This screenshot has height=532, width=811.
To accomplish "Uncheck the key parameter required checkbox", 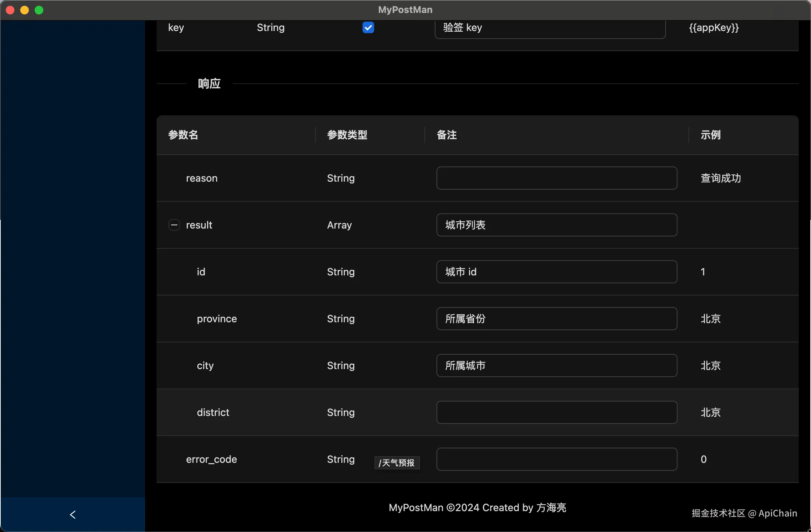I will 368,27.
